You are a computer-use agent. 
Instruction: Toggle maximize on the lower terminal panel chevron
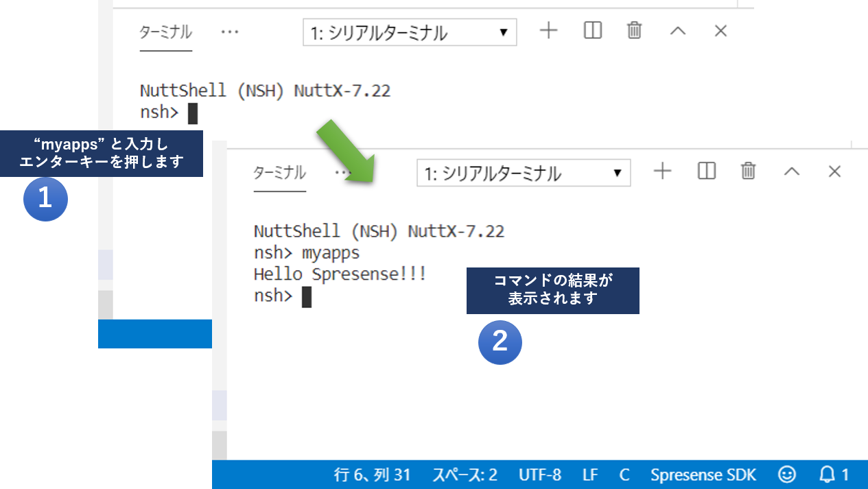(x=791, y=171)
